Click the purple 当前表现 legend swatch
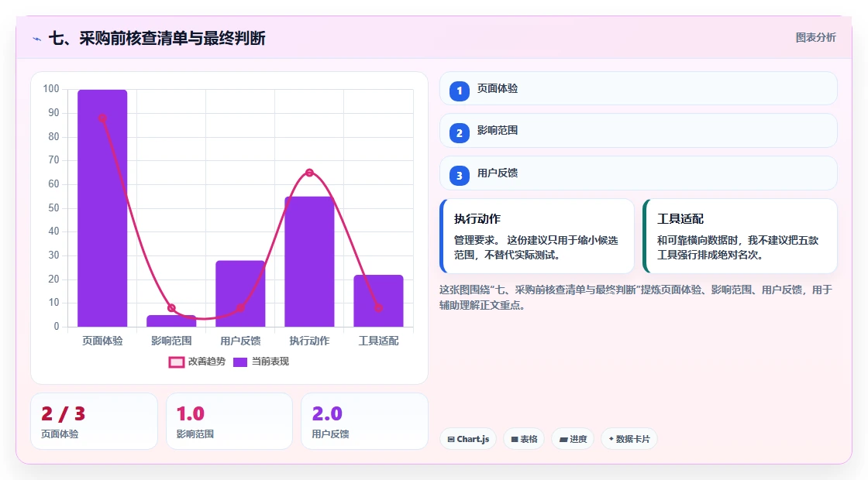This screenshot has width=868, height=480. [x=239, y=362]
